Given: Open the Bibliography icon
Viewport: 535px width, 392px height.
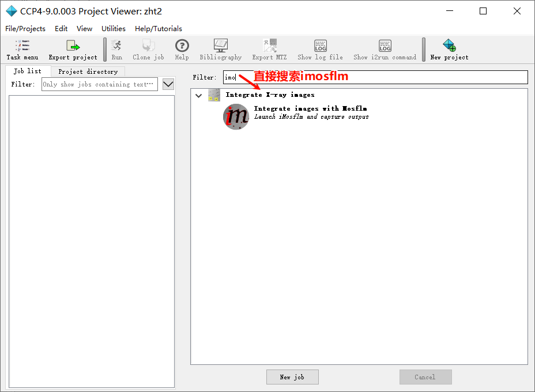Looking at the screenshot, I should pos(220,46).
